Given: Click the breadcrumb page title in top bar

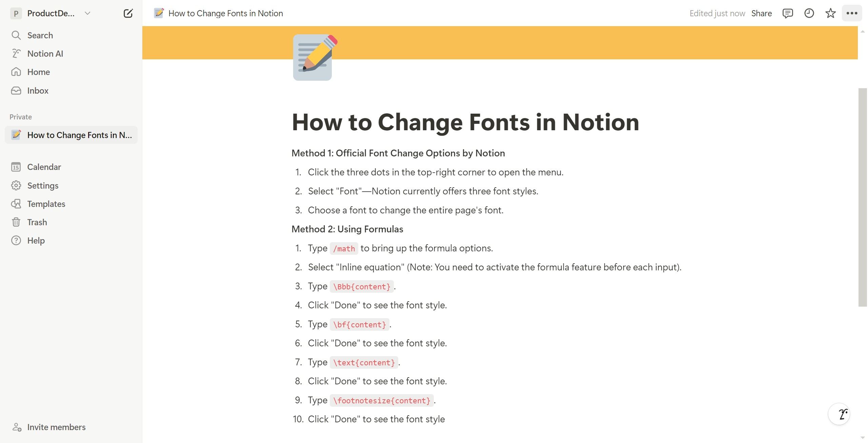Looking at the screenshot, I should point(225,13).
